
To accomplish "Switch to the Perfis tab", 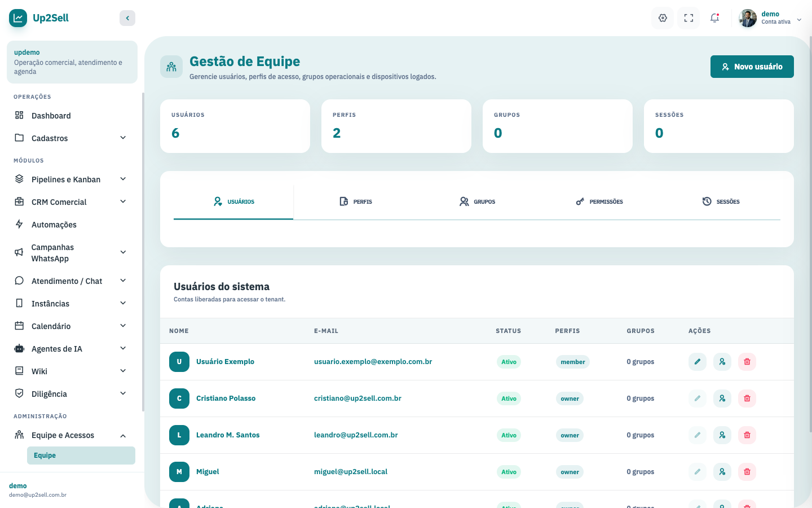I will click(x=356, y=202).
